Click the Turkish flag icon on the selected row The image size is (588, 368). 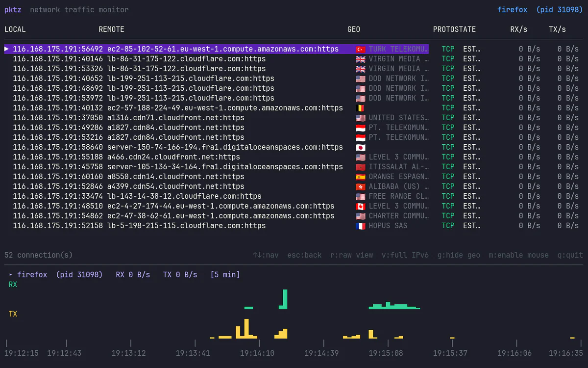point(361,49)
